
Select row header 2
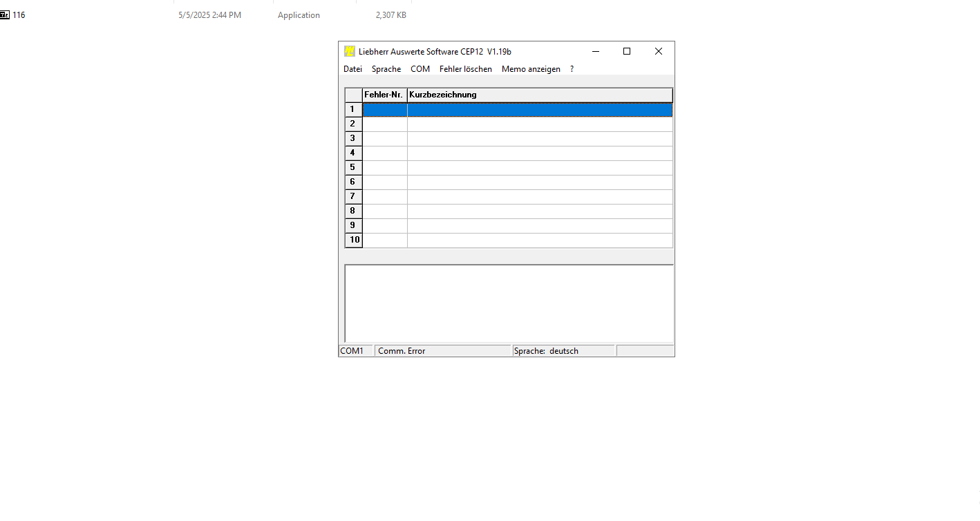pyautogui.click(x=353, y=124)
